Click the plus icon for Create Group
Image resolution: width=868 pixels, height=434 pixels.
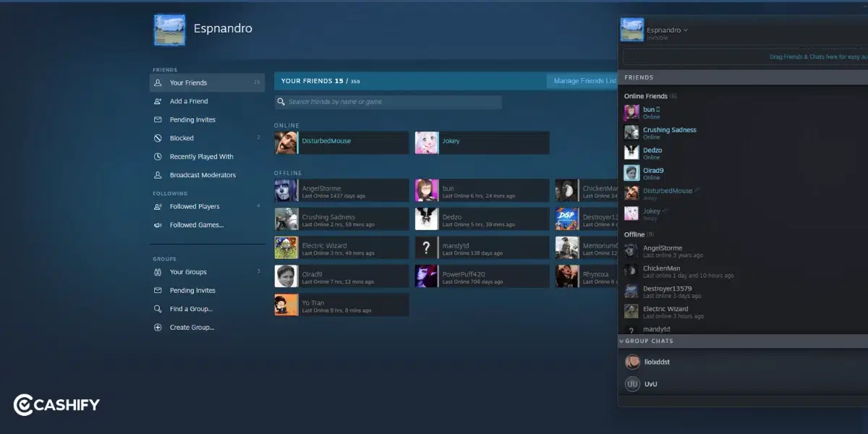(x=158, y=327)
